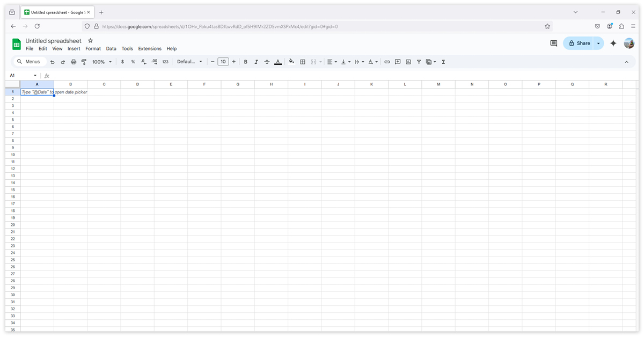
Task: Insert a comment
Action: pos(398,62)
